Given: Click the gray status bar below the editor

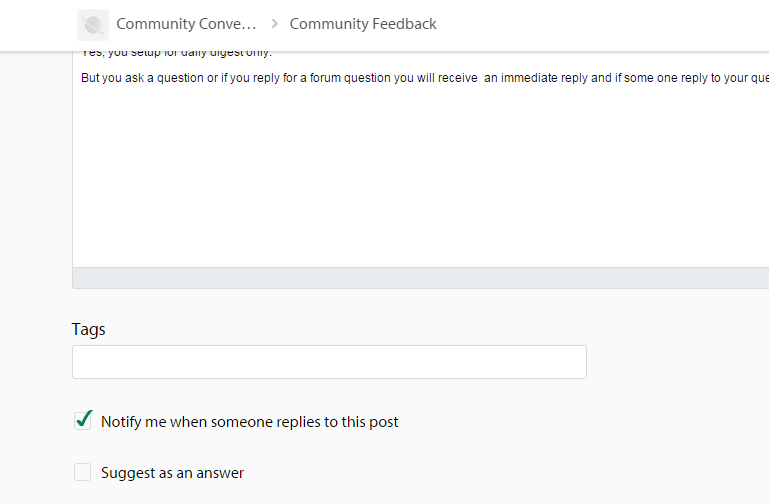Looking at the screenshot, I should (x=420, y=278).
